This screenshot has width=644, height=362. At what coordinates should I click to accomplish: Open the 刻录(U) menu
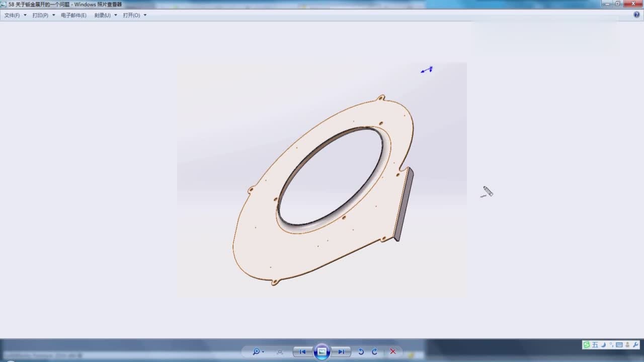coord(106,15)
